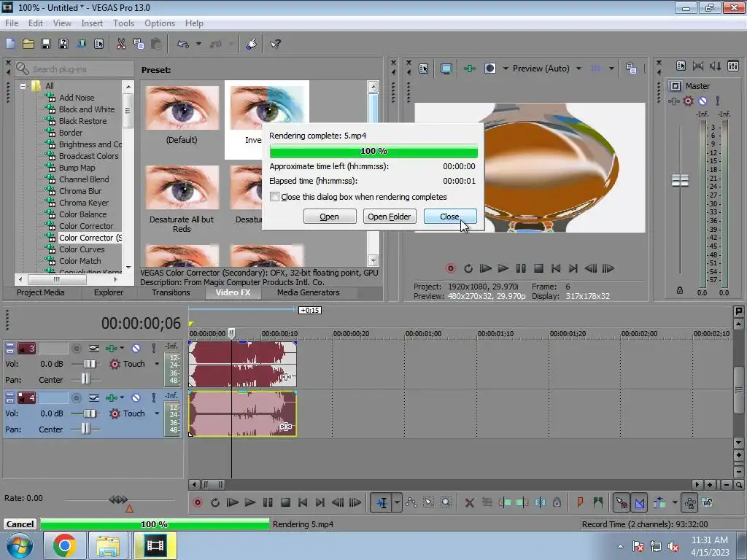The image size is (747, 560).
Task: Click the What's This help icon
Action: tap(275, 44)
